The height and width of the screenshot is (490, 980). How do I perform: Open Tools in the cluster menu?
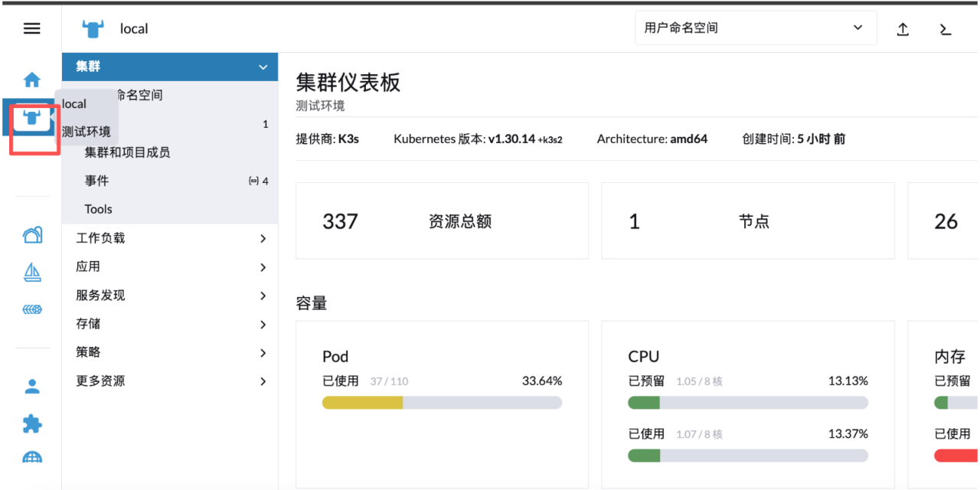[x=99, y=209]
